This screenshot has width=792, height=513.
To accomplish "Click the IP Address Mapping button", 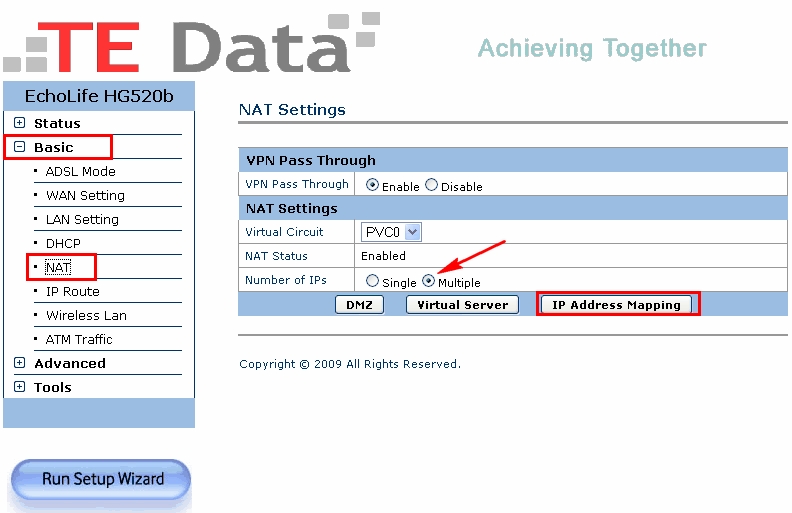I will tap(616, 305).
